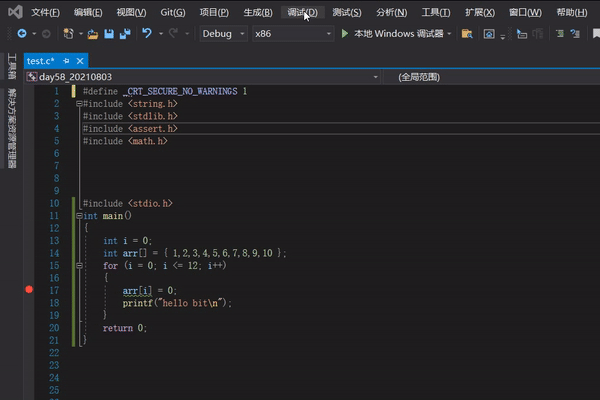
Task: Click the arr[i] = 0 statement
Action: click(150, 291)
